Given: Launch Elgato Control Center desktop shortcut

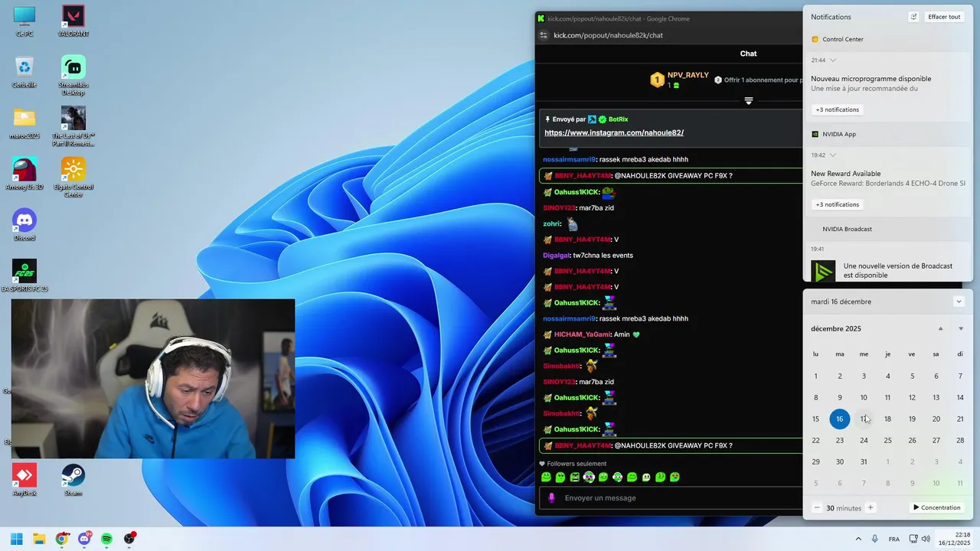Looking at the screenshot, I should pos(73,178).
